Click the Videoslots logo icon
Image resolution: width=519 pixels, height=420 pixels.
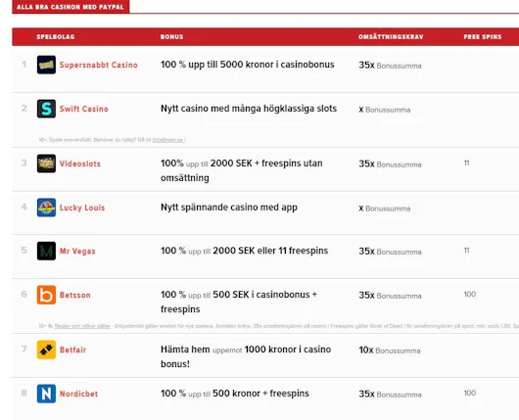click(46, 163)
